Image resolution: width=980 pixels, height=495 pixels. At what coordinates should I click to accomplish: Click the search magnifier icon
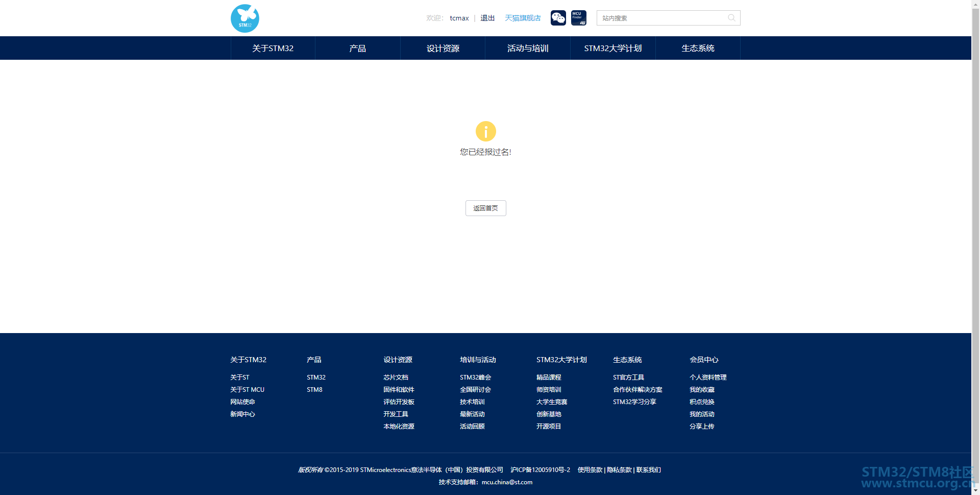coord(731,18)
